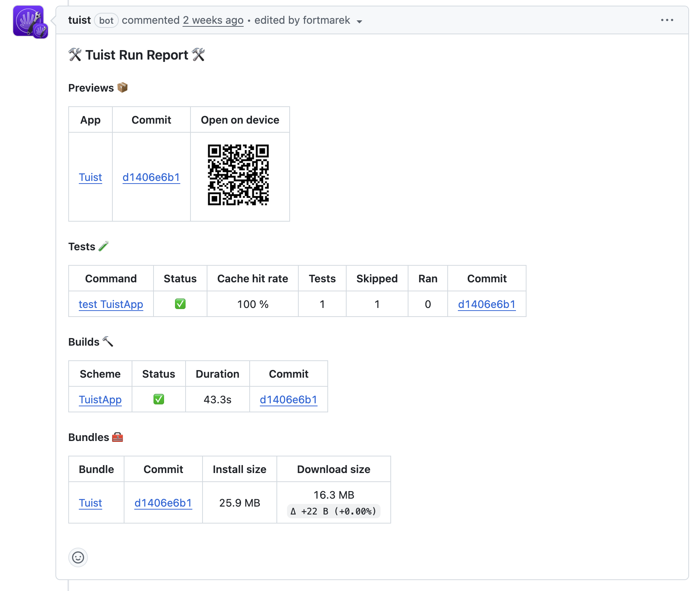Click the Tuist bundle link
The image size is (700, 591).
(x=90, y=503)
